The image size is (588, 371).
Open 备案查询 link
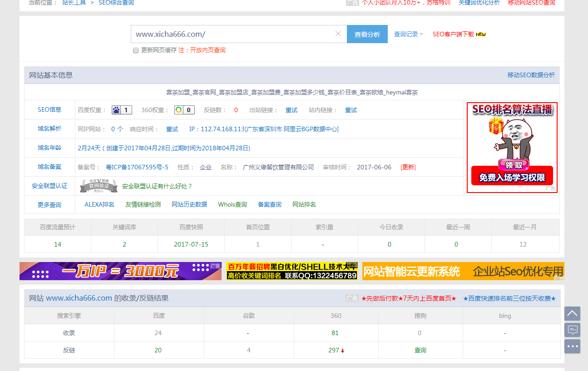270,204
